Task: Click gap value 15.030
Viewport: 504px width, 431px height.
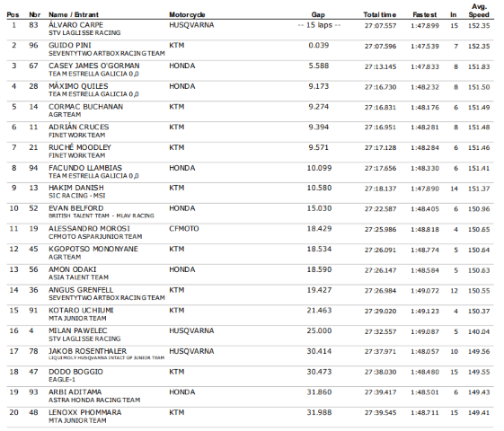Action: (319, 208)
